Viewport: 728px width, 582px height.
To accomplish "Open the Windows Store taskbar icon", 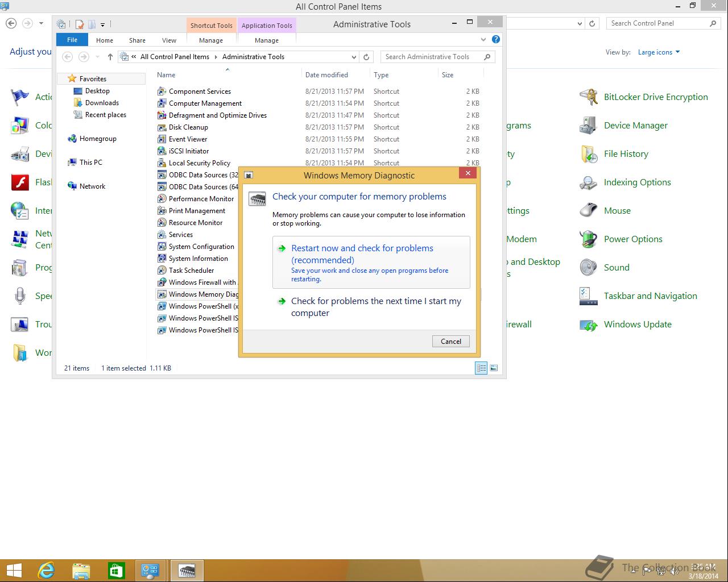I will click(x=117, y=571).
